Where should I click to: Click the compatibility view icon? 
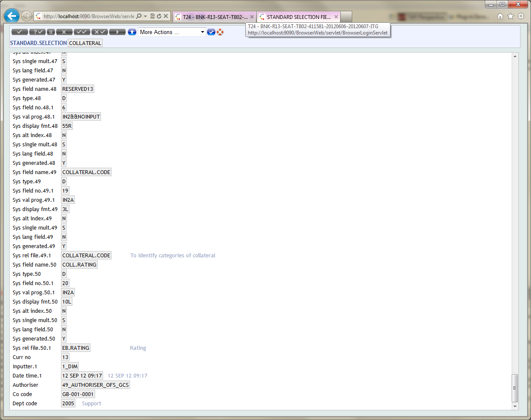(152, 16)
